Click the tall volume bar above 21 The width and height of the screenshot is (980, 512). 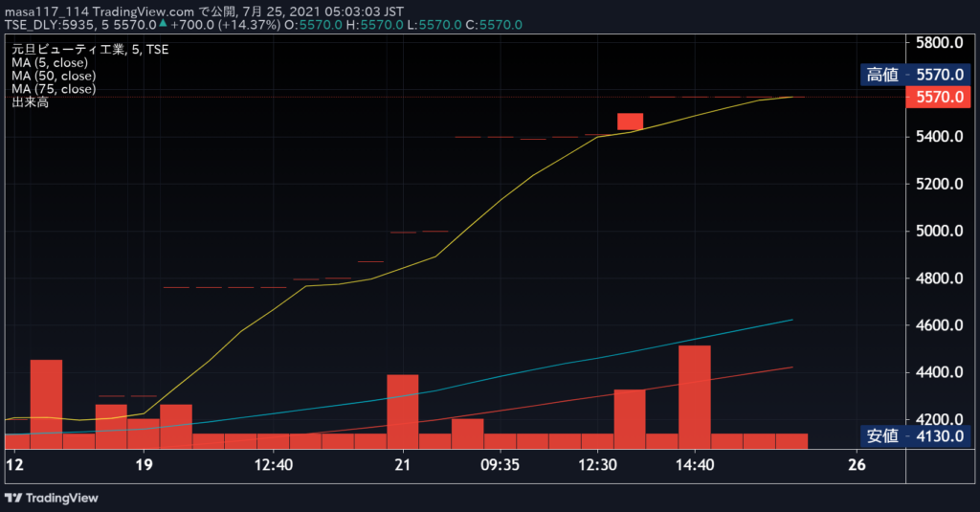click(403, 412)
